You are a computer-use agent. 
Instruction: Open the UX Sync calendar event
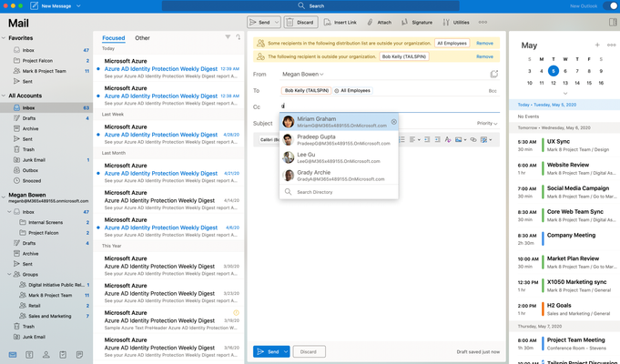566,145
